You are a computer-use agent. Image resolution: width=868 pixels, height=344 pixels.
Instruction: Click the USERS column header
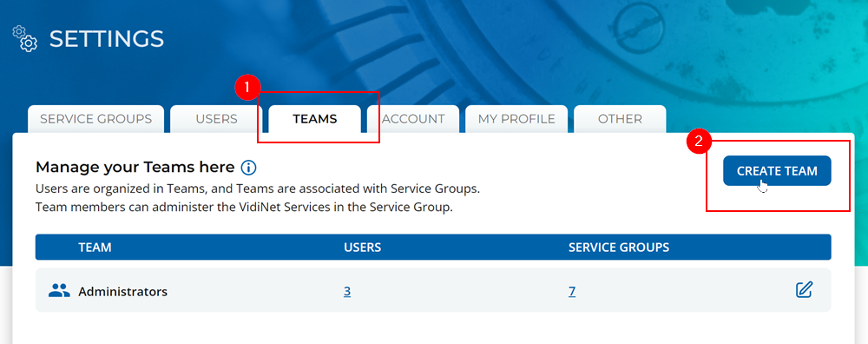point(363,247)
